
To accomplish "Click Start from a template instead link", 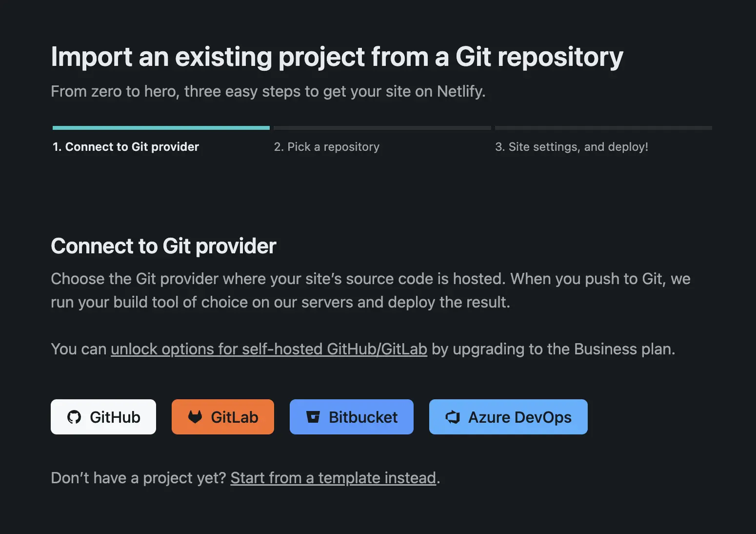I will [x=333, y=478].
